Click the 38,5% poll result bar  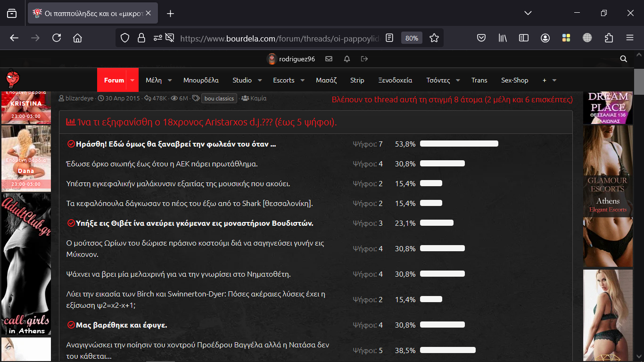tap(448, 350)
